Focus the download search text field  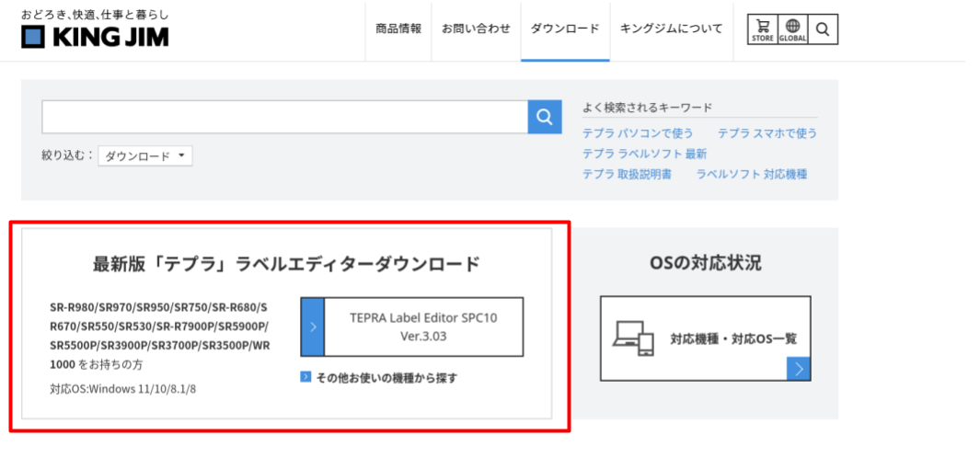pos(285,116)
